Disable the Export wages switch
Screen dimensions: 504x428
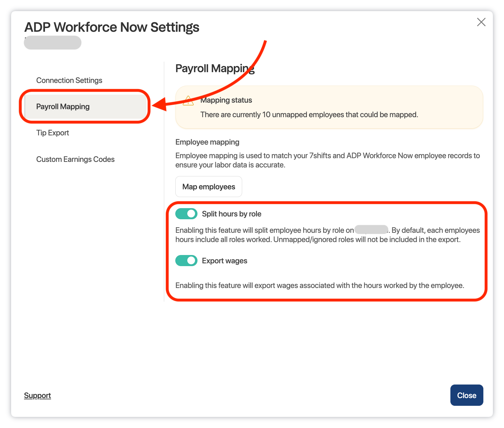click(x=186, y=261)
